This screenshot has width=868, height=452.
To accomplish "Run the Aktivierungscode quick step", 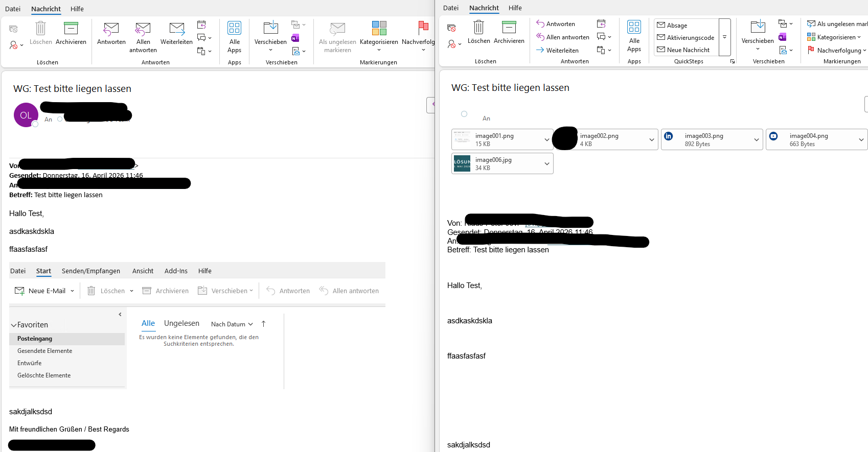I will pyautogui.click(x=690, y=38).
